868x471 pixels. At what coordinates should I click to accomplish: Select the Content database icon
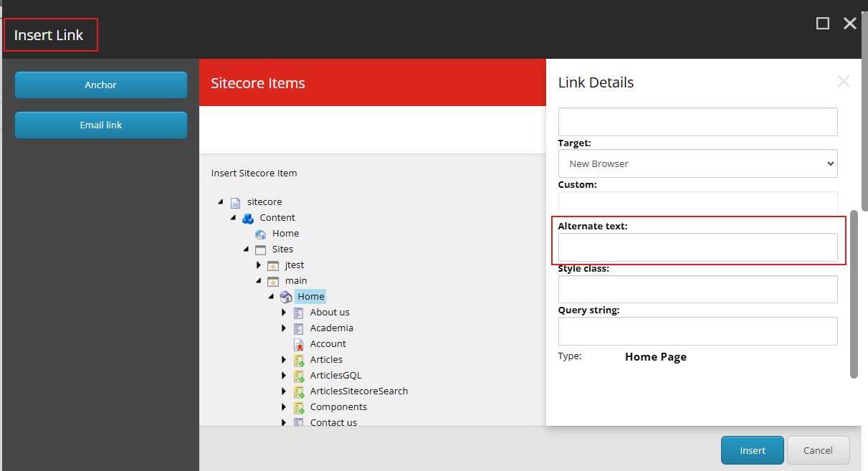(x=248, y=217)
